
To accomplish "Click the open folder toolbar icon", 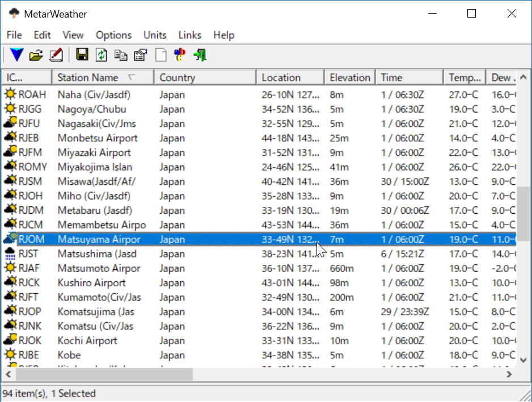I will click(36, 55).
